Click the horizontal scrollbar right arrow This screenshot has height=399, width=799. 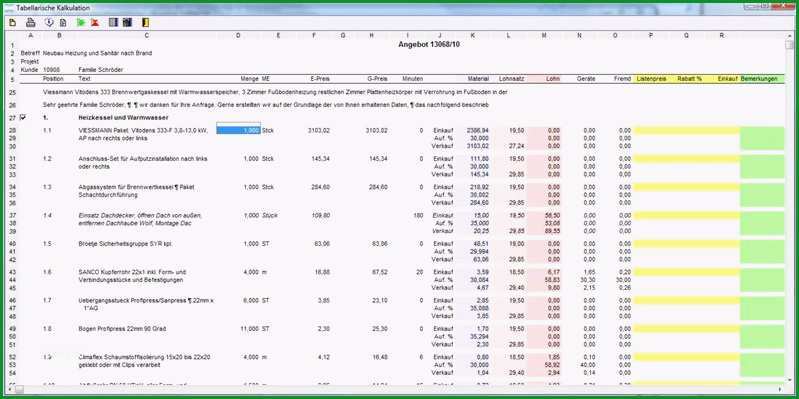(780, 389)
